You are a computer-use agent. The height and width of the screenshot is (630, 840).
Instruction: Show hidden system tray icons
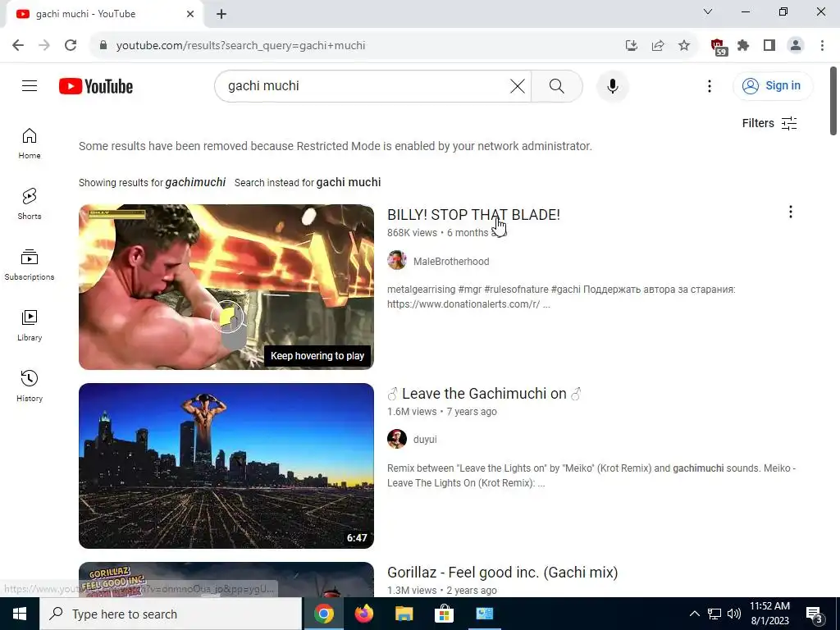point(694,614)
